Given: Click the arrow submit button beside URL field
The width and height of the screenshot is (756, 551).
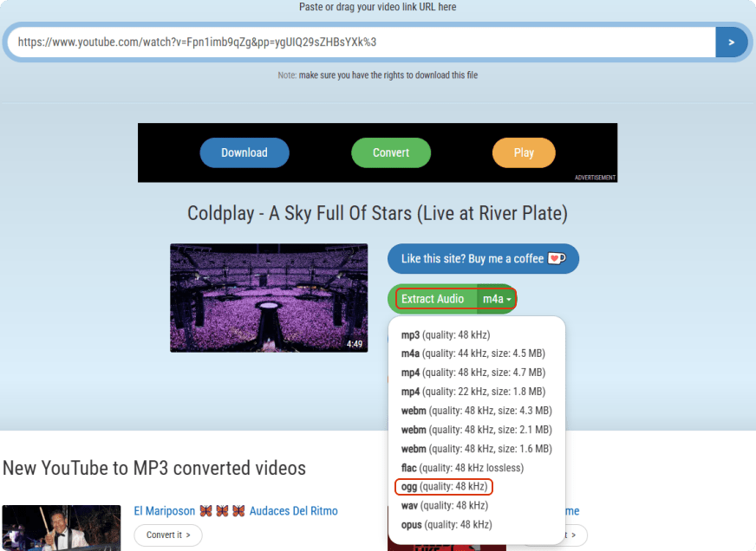Looking at the screenshot, I should 731,42.
